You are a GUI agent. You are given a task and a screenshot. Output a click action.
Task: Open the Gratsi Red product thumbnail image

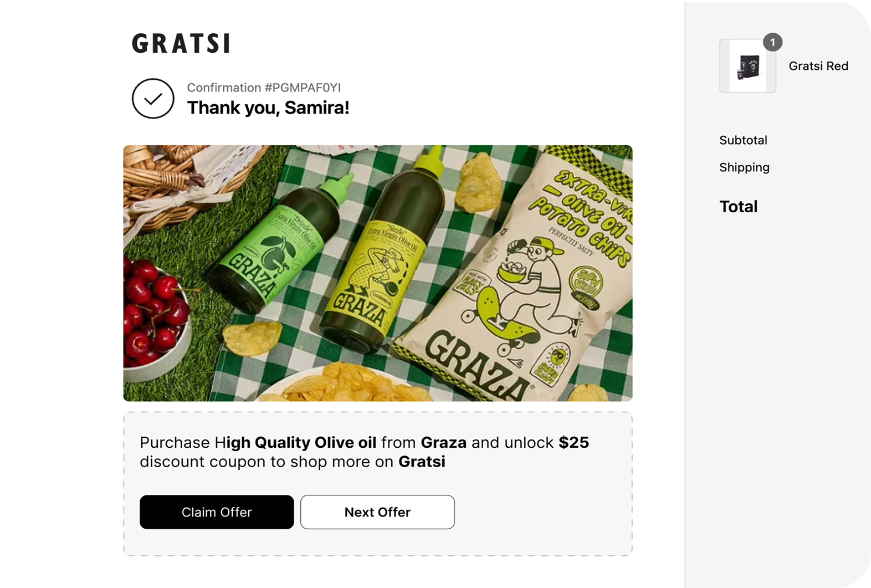[x=747, y=64]
